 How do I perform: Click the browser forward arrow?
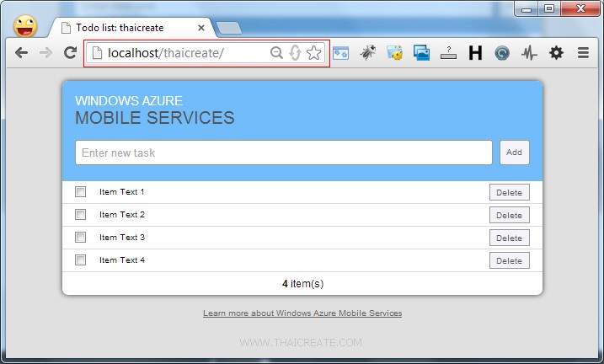coord(45,52)
